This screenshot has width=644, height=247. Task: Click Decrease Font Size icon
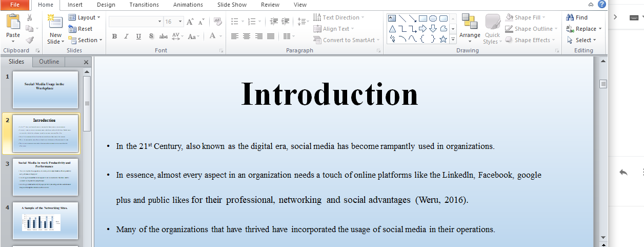201,22
